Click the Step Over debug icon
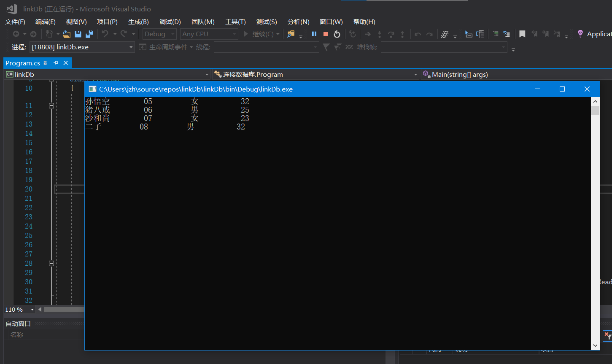The height and width of the screenshot is (364, 612). tap(391, 34)
